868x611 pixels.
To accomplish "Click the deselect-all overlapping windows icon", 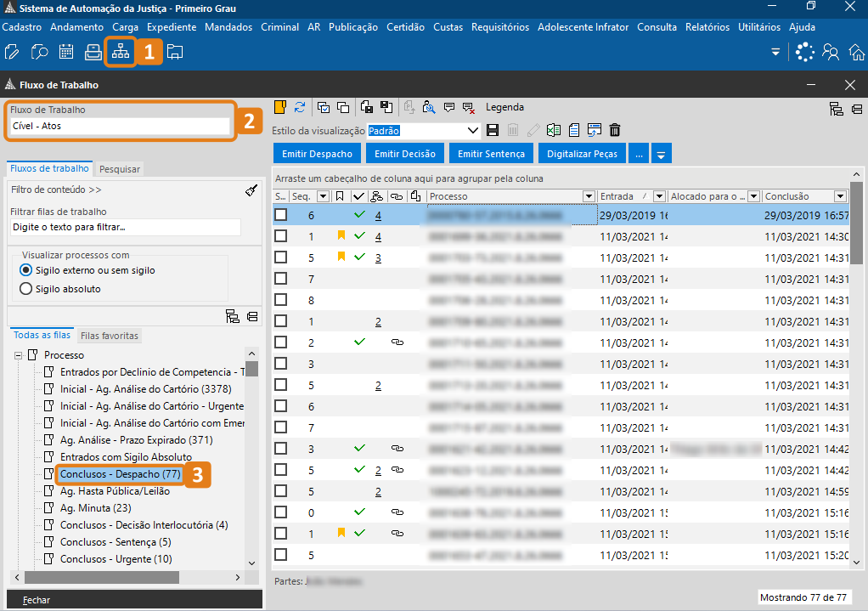I will 343,107.
